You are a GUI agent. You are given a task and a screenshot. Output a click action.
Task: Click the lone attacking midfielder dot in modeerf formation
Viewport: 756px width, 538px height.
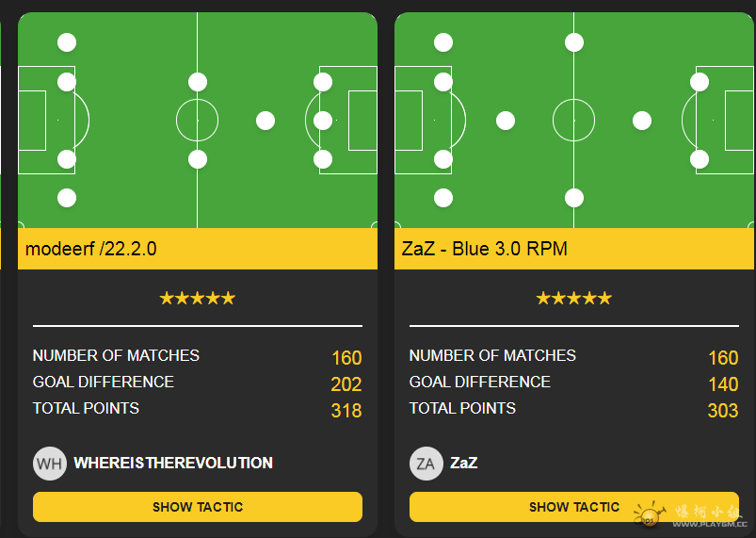pos(265,121)
